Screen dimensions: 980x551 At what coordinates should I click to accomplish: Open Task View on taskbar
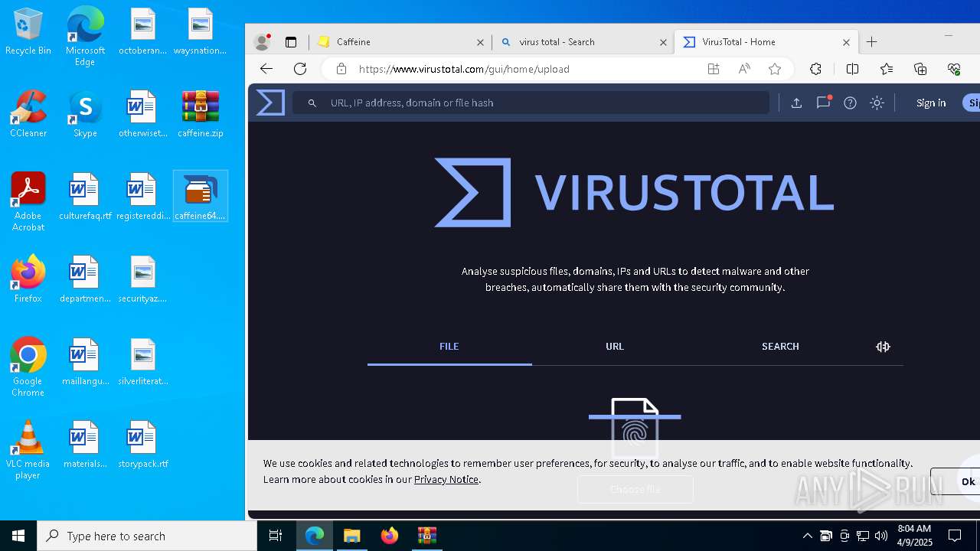pos(276,536)
